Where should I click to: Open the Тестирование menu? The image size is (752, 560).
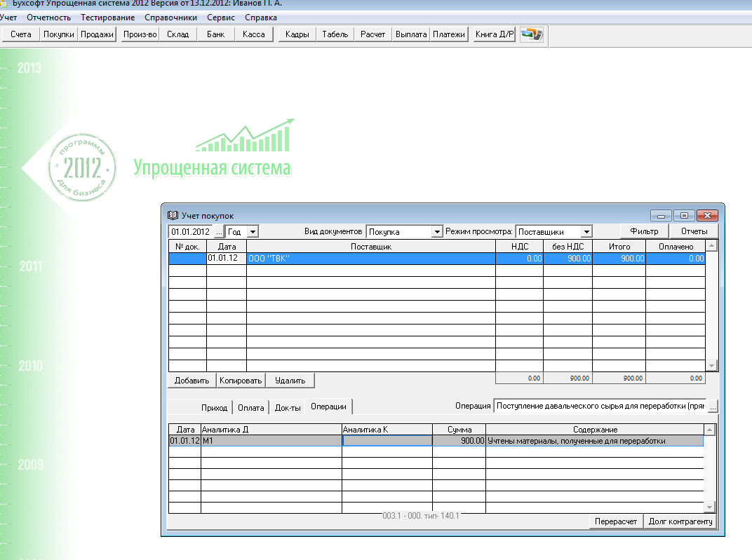coord(107,18)
